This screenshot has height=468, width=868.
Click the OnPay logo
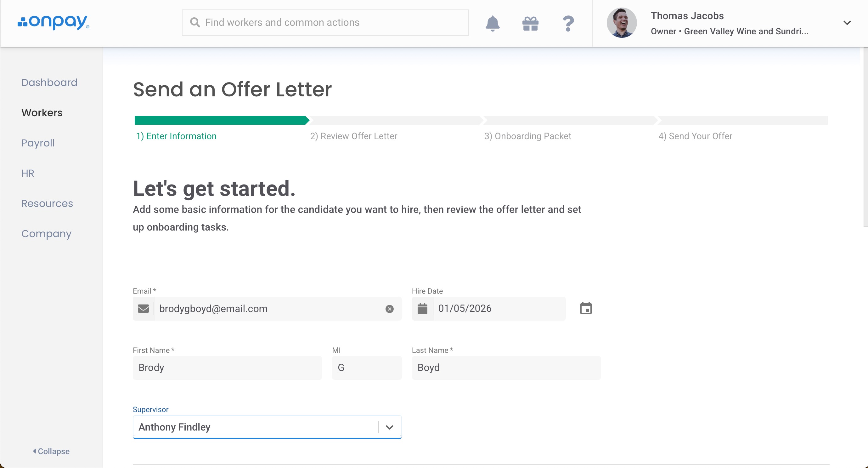point(54,22)
